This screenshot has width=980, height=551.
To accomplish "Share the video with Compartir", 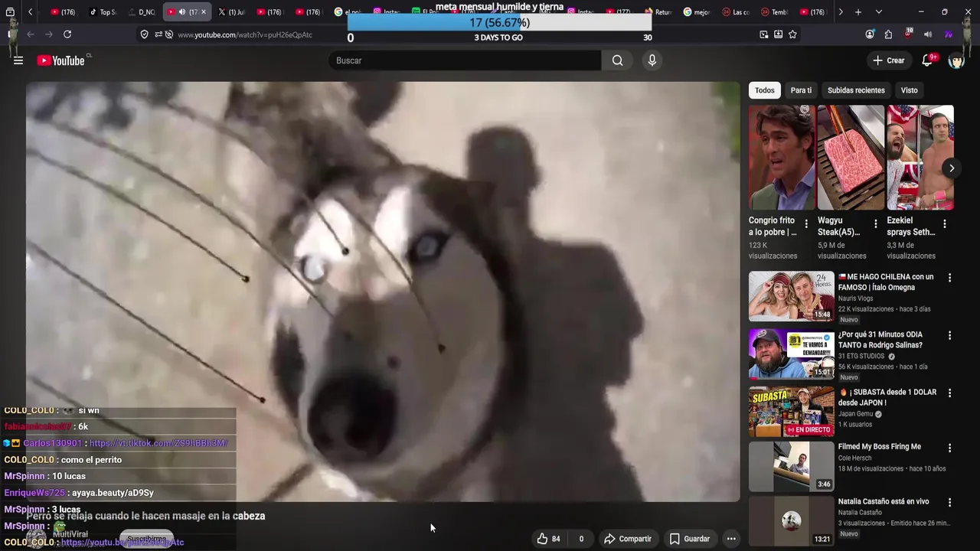I will pos(627,539).
